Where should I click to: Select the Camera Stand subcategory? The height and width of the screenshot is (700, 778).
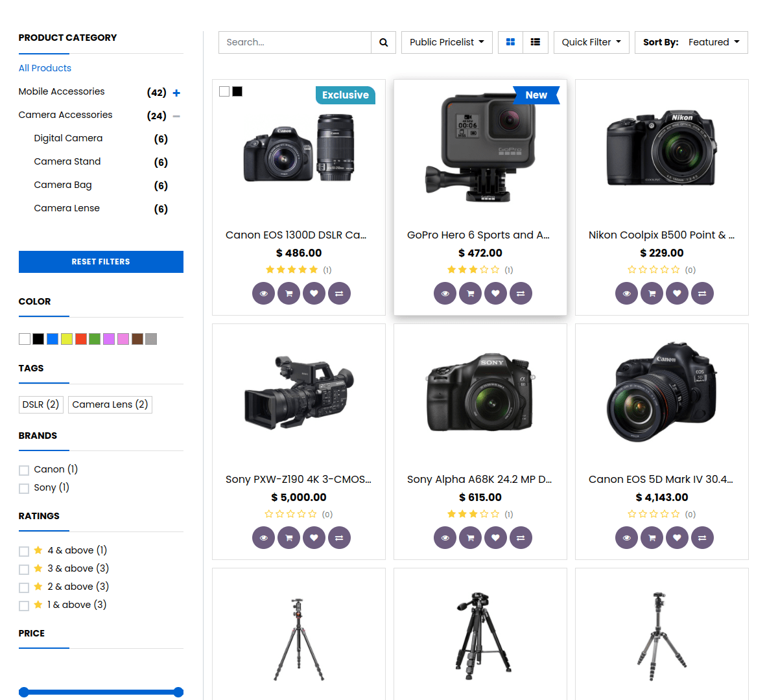point(67,161)
